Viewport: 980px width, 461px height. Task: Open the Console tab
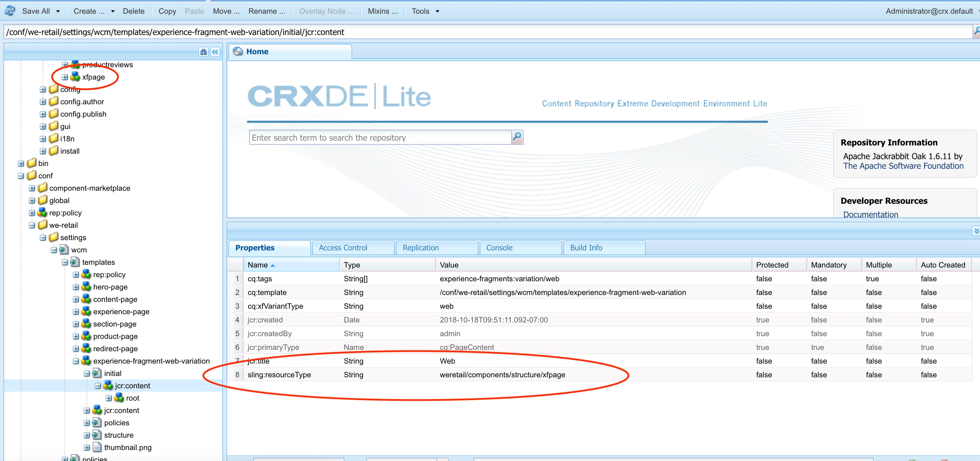point(499,248)
